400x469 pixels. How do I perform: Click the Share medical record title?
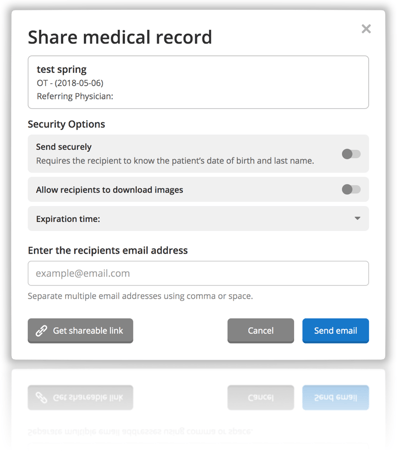[x=120, y=37]
